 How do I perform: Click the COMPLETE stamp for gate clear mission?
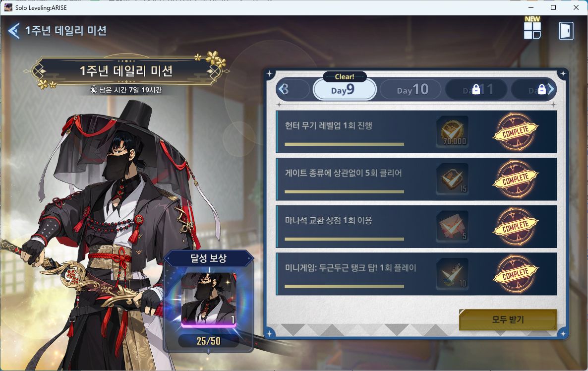(x=516, y=180)
